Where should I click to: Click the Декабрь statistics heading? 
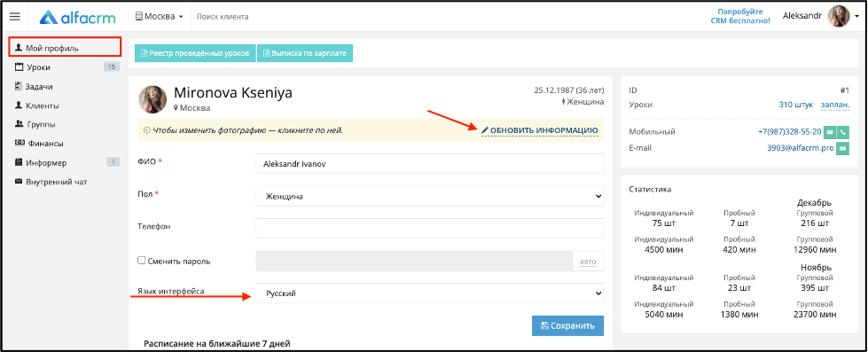pos(814,202)
